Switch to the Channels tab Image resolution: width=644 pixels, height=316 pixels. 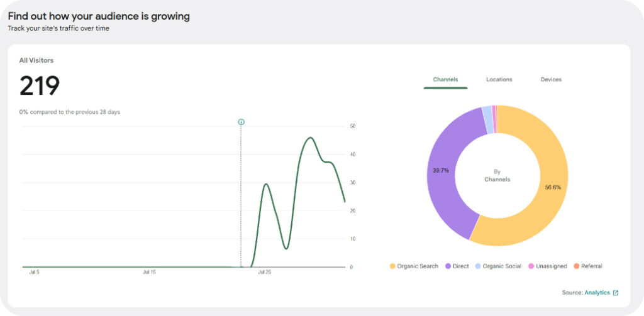(445, 80)
